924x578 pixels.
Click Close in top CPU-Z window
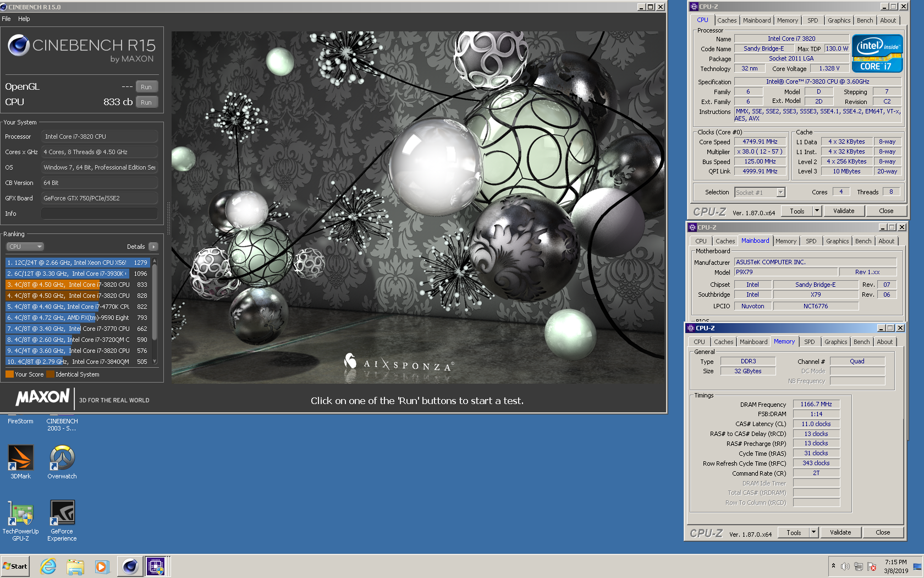tap(886, 211)
